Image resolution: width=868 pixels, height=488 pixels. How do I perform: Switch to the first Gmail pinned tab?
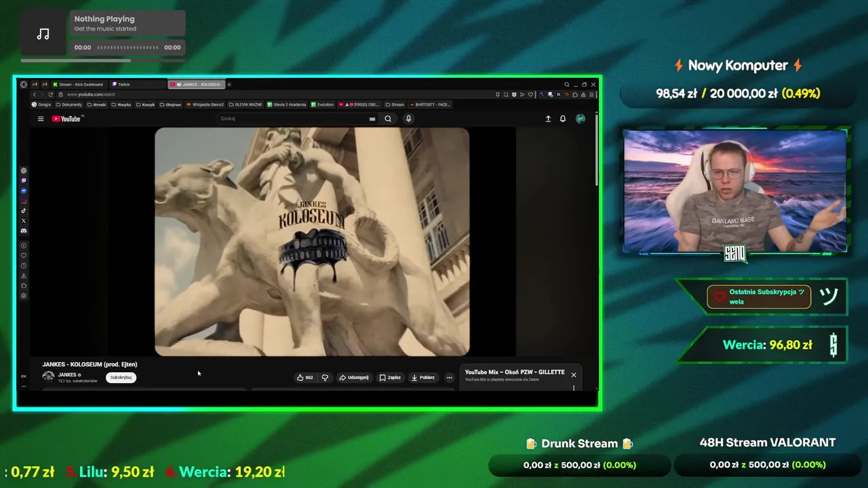tap(35, 85)
